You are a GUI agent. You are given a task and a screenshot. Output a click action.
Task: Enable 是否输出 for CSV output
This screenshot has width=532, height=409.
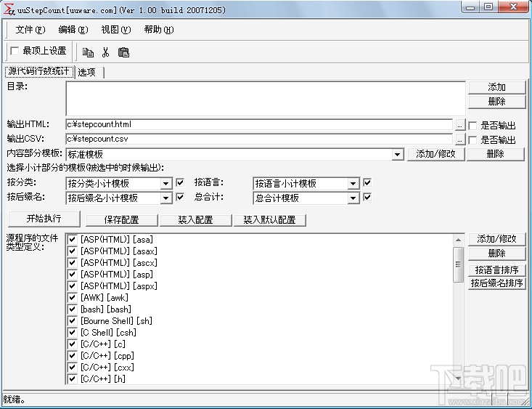point(472,140)
